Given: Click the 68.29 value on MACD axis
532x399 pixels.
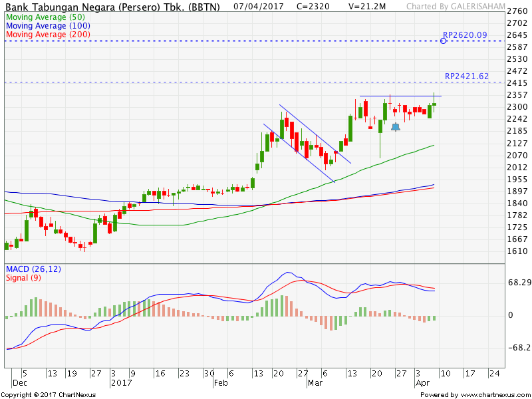Looking at the screenshot, I should tap(518, 283).
